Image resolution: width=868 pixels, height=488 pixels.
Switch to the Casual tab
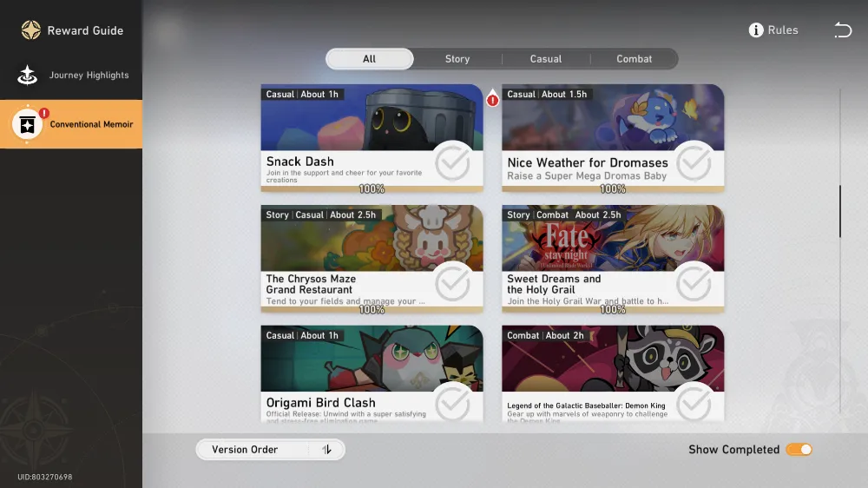pos(546,59)
